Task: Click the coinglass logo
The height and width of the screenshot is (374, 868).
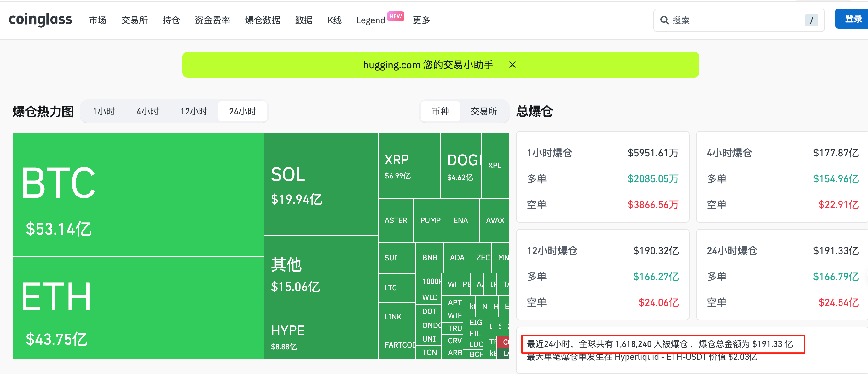Action: click(x=40, y=20)
